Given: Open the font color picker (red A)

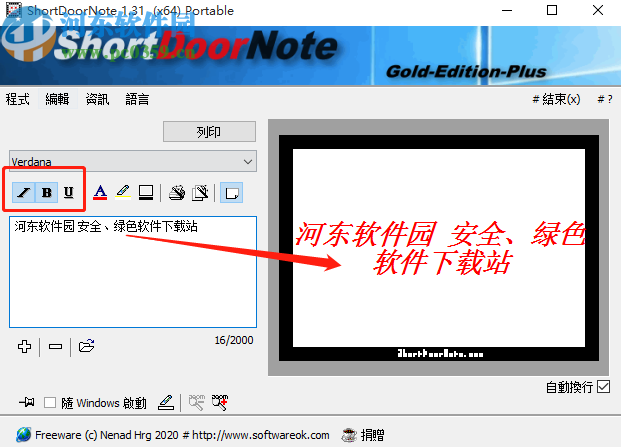Looking at the screenshot, I should pyautogui.click(x=100, y=192).
